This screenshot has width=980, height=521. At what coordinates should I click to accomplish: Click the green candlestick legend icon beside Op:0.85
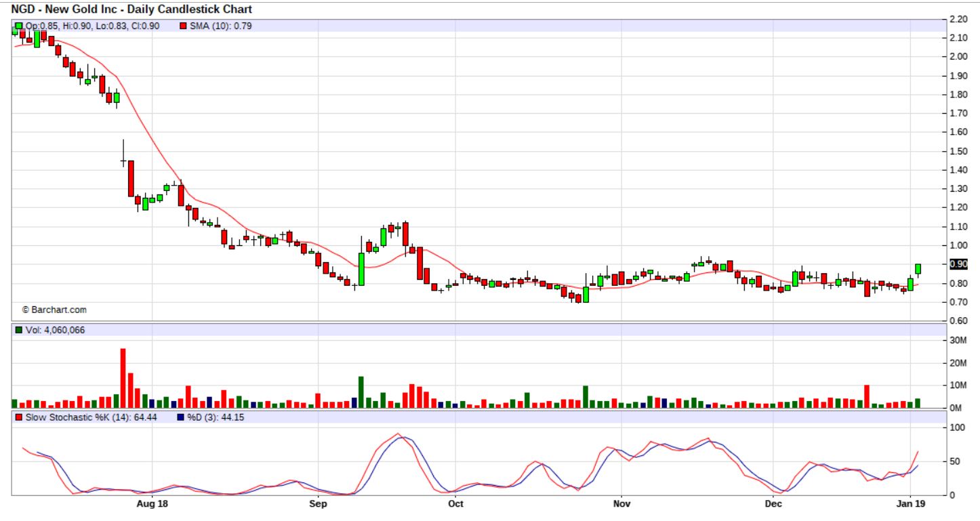pyautogui.click(x=18, y=26)
